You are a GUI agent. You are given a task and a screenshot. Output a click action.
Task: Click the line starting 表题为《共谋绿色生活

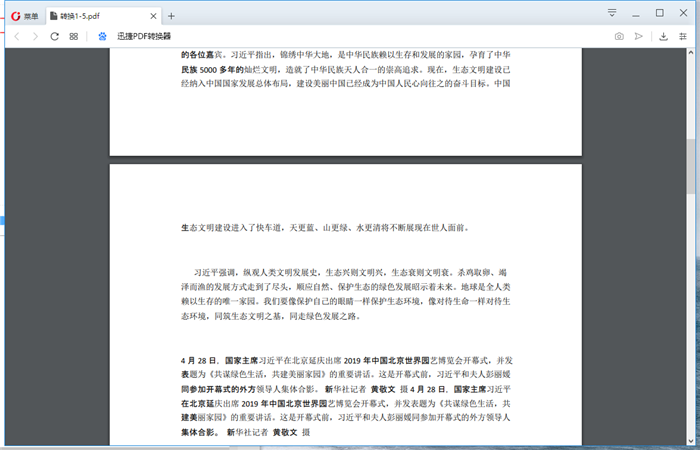346,374
